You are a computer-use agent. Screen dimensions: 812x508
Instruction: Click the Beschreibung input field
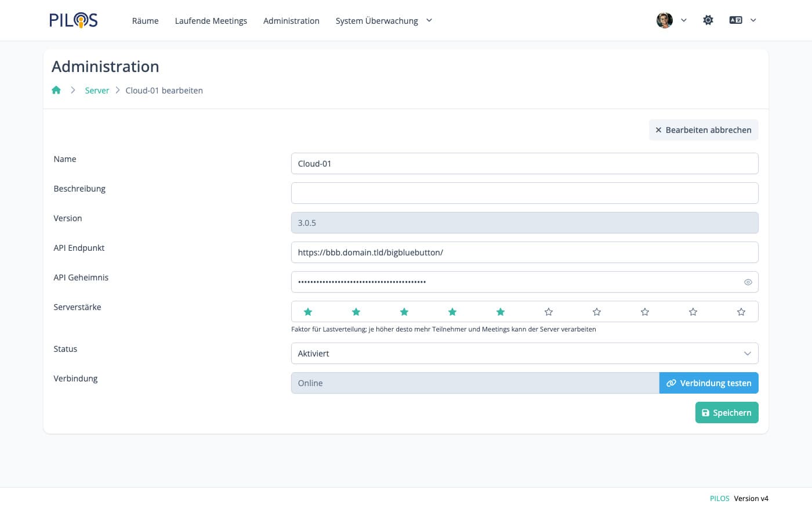[524, 193]
